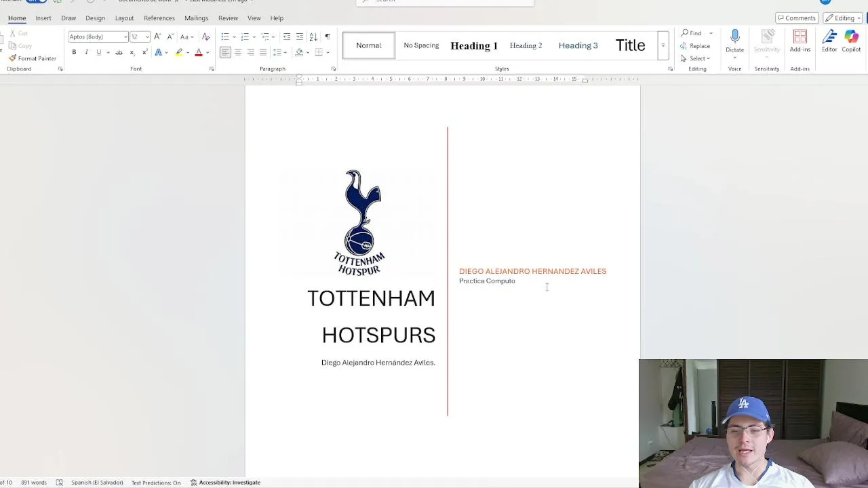
Task: Click the Format Painter tool
Action: pyautogui.click(x=32, y=58)
